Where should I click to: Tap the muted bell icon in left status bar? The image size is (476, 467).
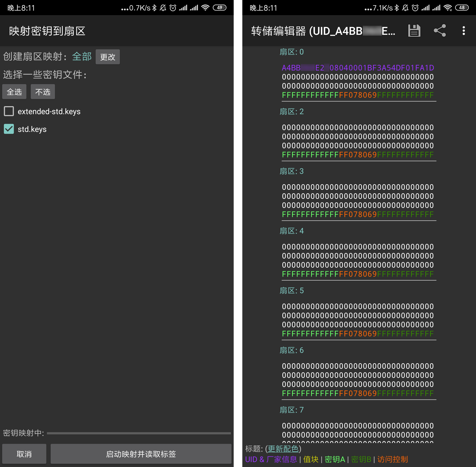click(163, 8)
